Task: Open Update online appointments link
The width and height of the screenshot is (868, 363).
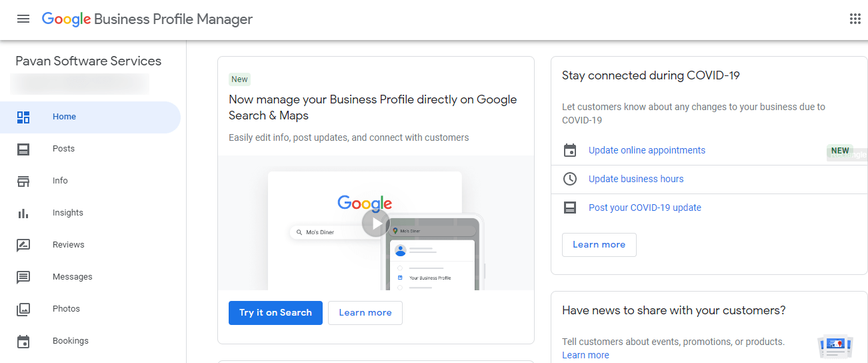Action: [647, 151]
